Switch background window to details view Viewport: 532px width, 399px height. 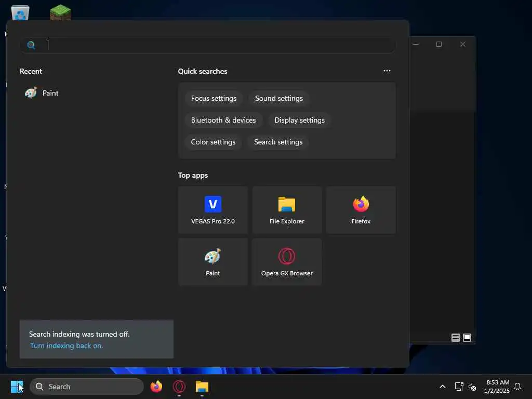click(455, 338)
